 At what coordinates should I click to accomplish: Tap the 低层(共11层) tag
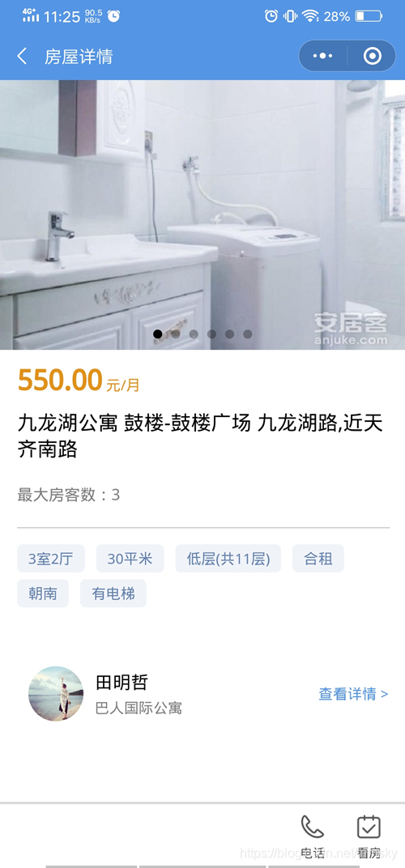(x=228, y=559)
